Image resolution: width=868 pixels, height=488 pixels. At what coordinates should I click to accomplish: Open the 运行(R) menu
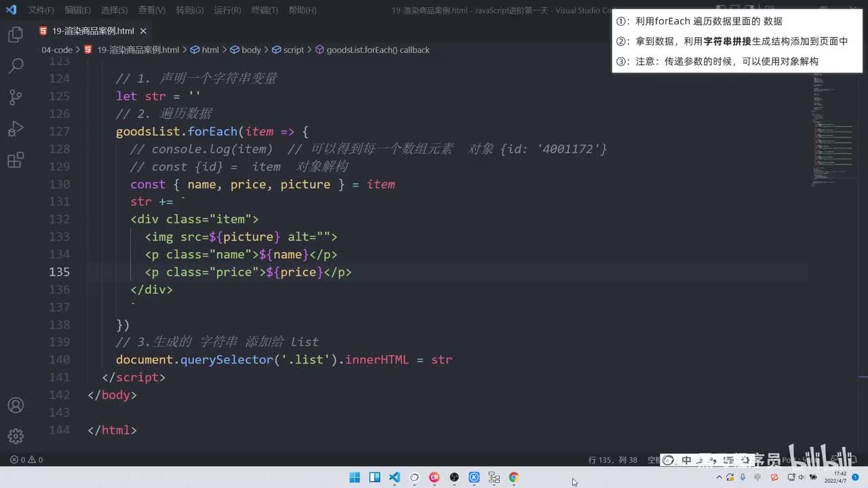click(227, 10)
